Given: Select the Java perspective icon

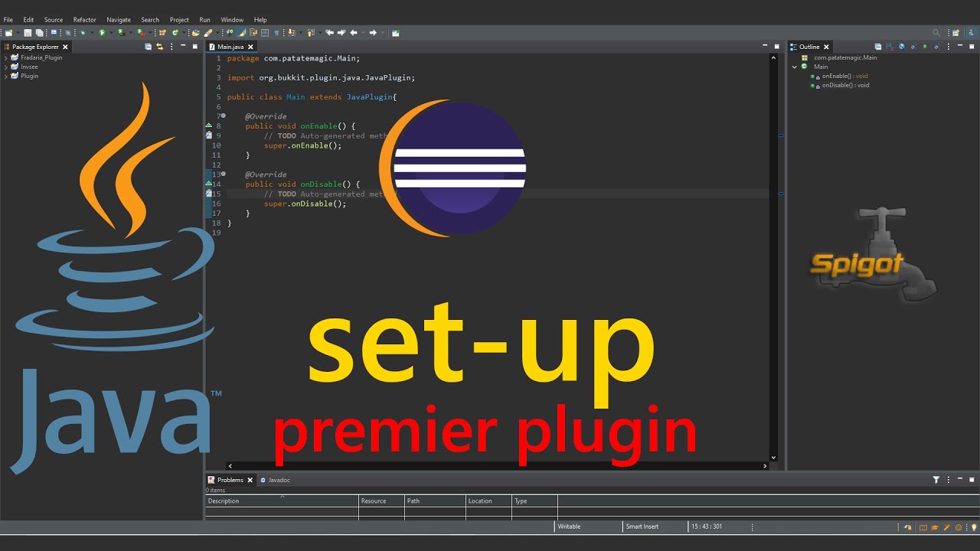Looking at the screenshot, I should (x=972, y=33).
